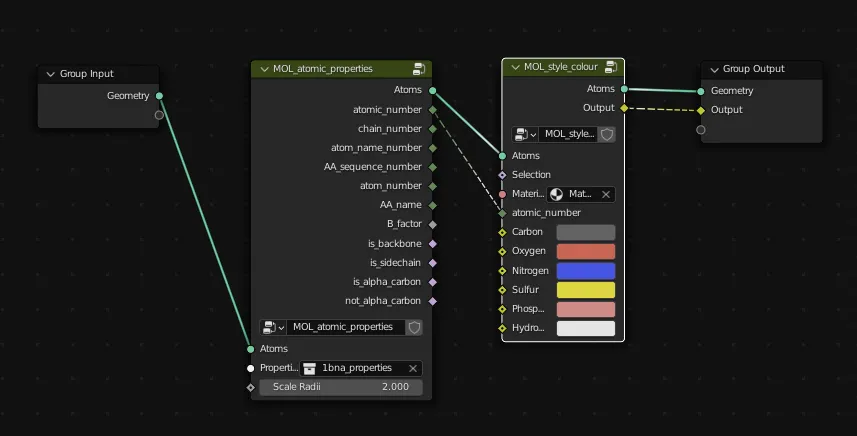The height and width of the screenshot is (436, 857).
Task: Click B_factor output socket
Action: pos(432,225)
